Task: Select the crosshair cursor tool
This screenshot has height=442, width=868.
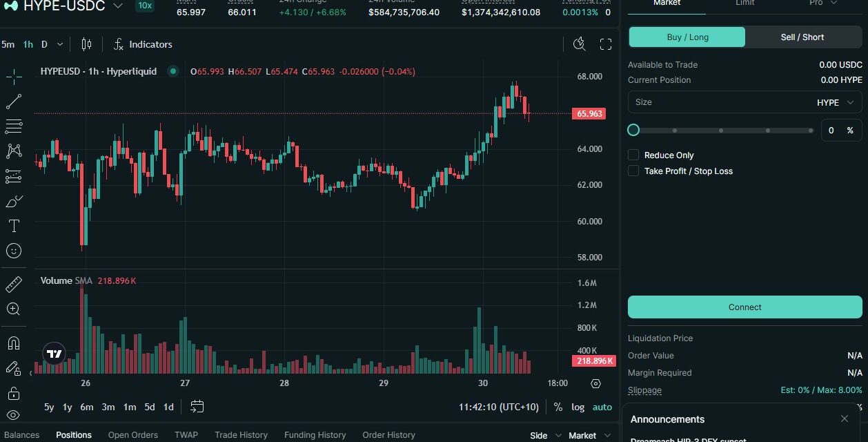Action: (14, 77)
